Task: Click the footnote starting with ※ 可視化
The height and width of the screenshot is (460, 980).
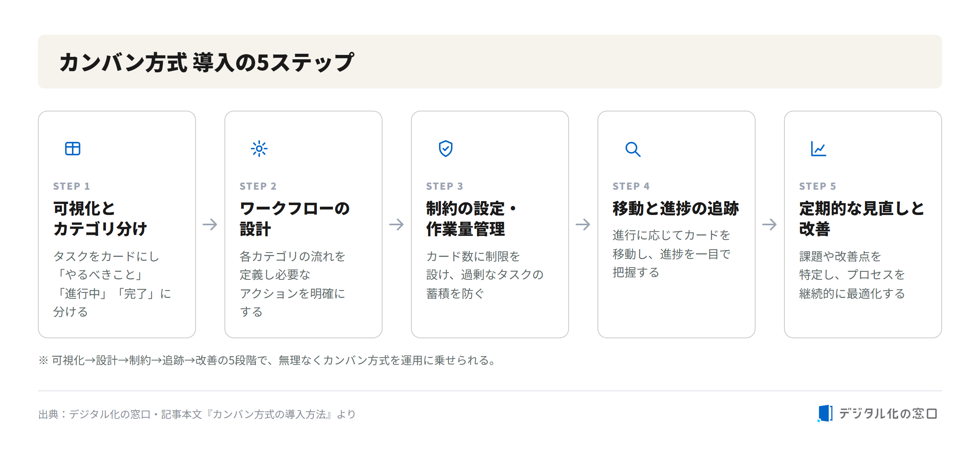Action: (268, 360)
